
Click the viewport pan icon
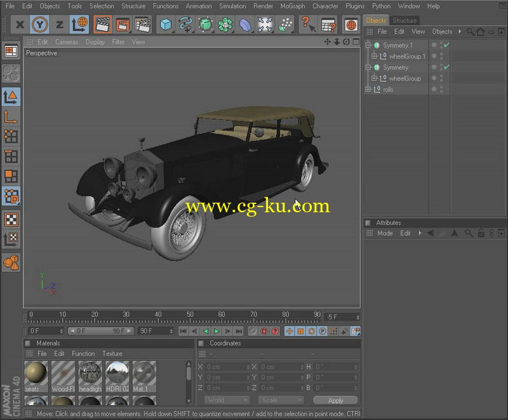(x=328, y=41)
